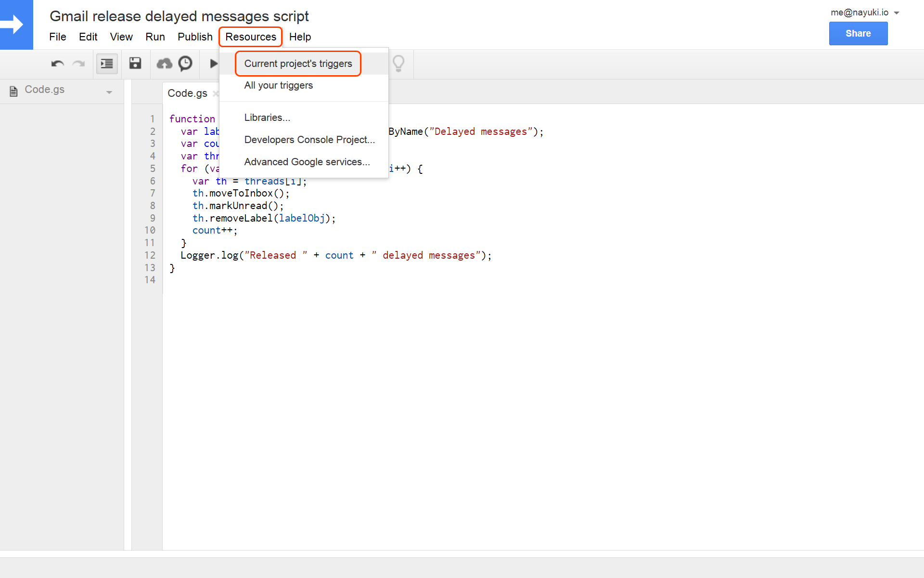Click the Logger.log statement on line 12

pos(336,255)
